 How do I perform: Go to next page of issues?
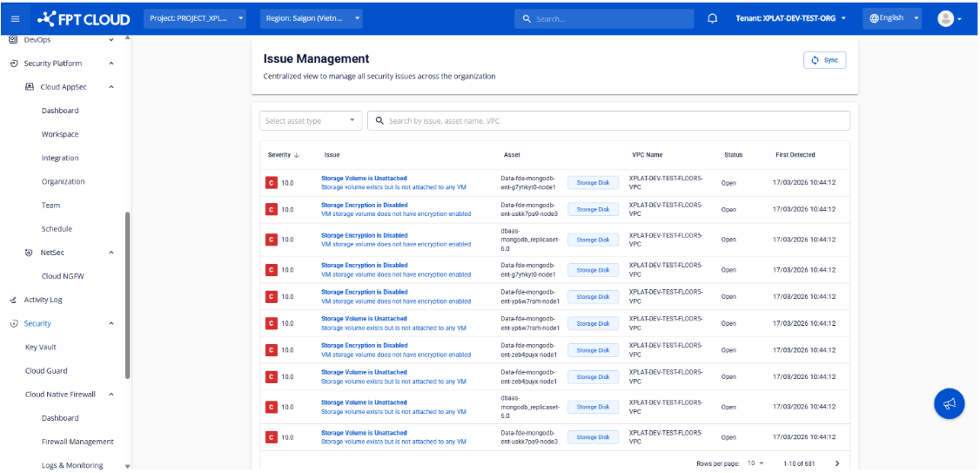(x=837, y=463)
